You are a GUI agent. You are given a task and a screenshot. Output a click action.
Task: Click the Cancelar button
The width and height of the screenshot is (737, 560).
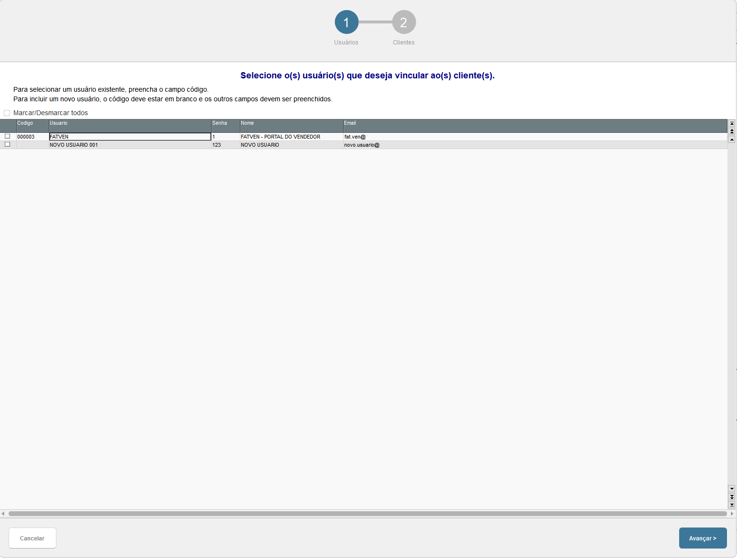point(33,538)
